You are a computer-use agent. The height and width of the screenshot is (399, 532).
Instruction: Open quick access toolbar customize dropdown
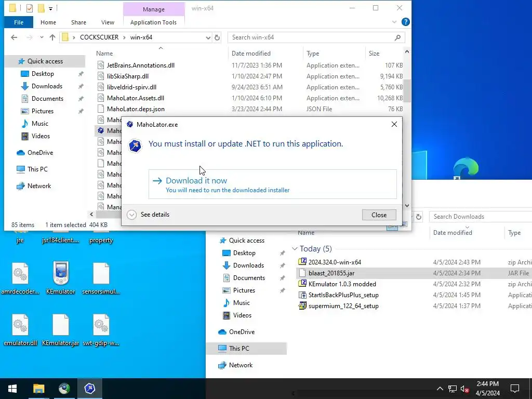(x=50, y=8)
